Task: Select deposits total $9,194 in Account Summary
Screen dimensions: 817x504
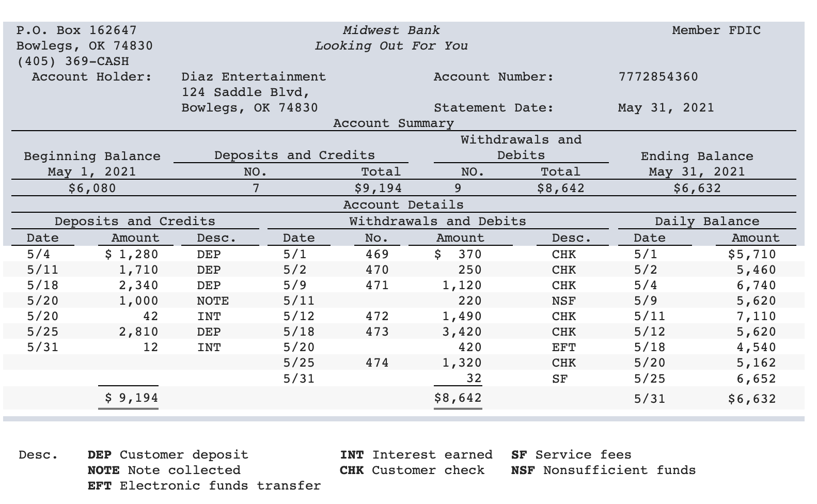Action: [378, 188]
